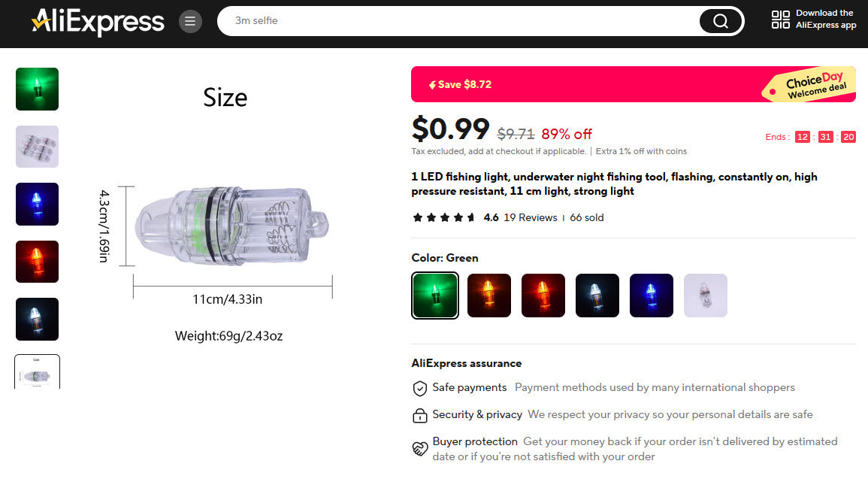Select the Green color option
This screenshot has width=868, height=482.
tap(435, 296)
